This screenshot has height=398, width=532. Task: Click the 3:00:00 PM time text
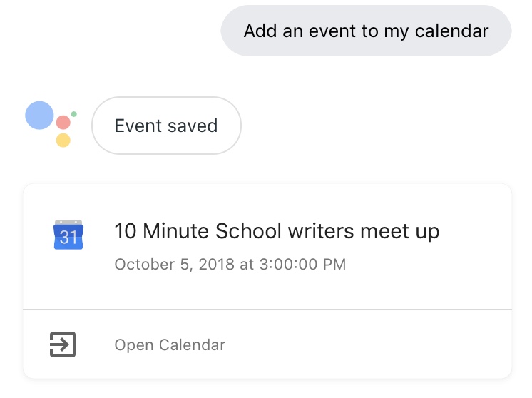[302, 265]
